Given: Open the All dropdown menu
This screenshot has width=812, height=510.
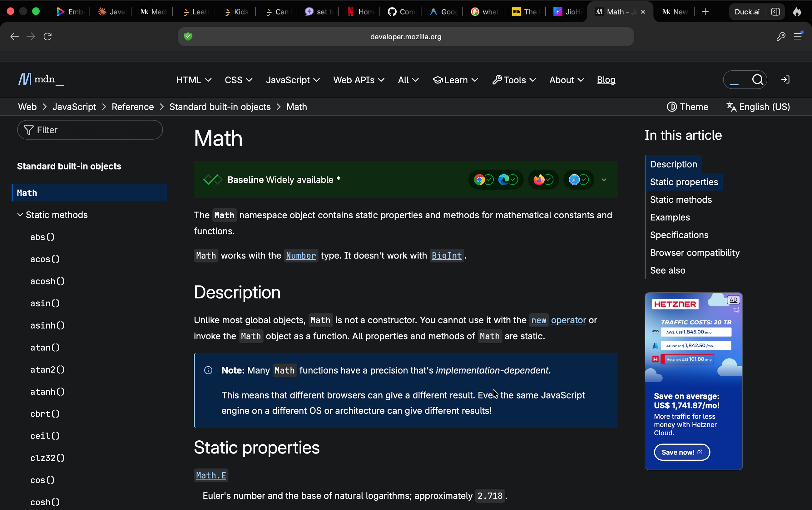Looking at the screenshot, I should (x=408, y=80).
